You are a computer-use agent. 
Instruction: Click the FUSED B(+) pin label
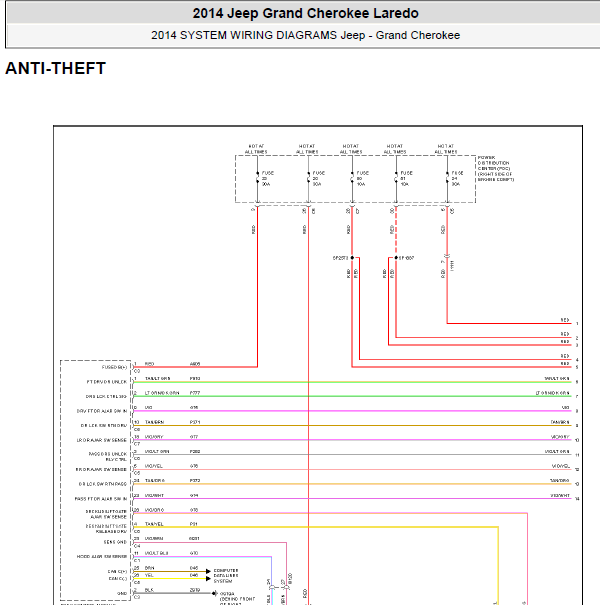pyautogui.click(x=114, y=367)
